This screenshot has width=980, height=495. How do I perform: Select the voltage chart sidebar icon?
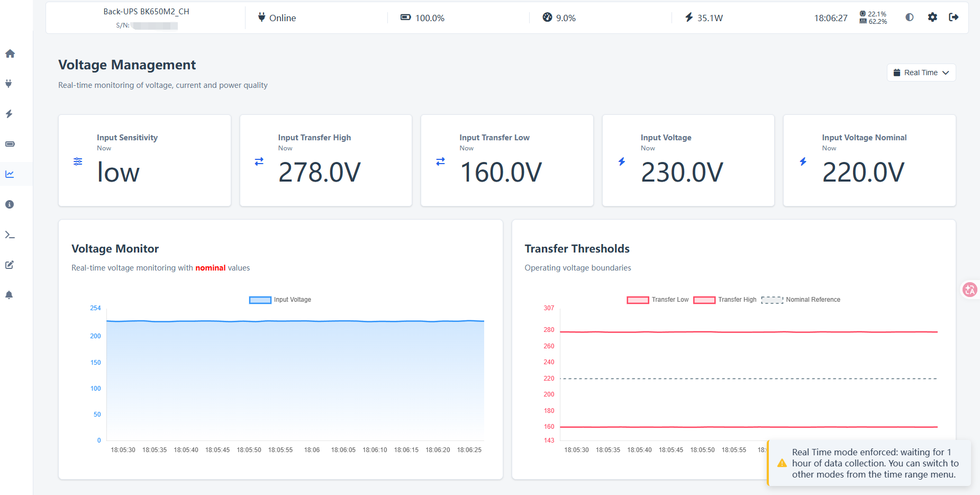(10, 174)
